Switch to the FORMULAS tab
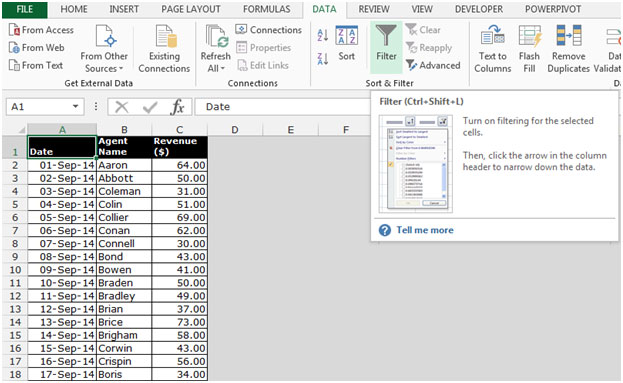 (267, 9)
